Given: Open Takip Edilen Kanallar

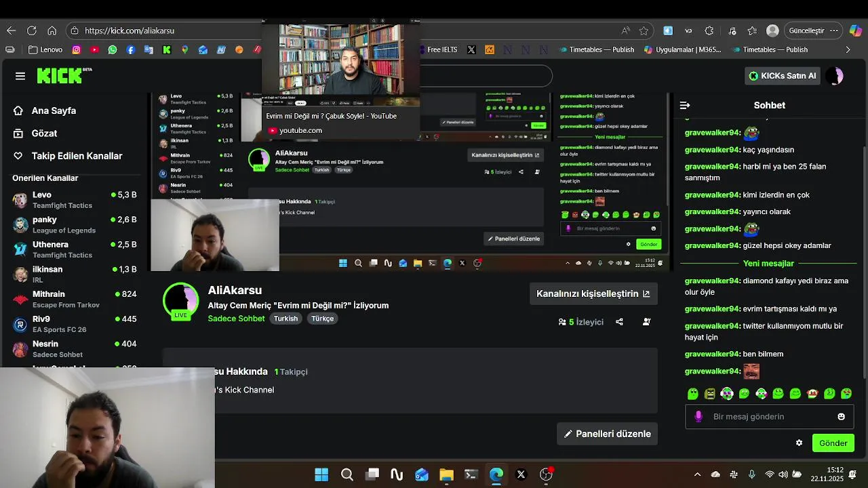Looking at the screenshot, I should tap(68, 156).
